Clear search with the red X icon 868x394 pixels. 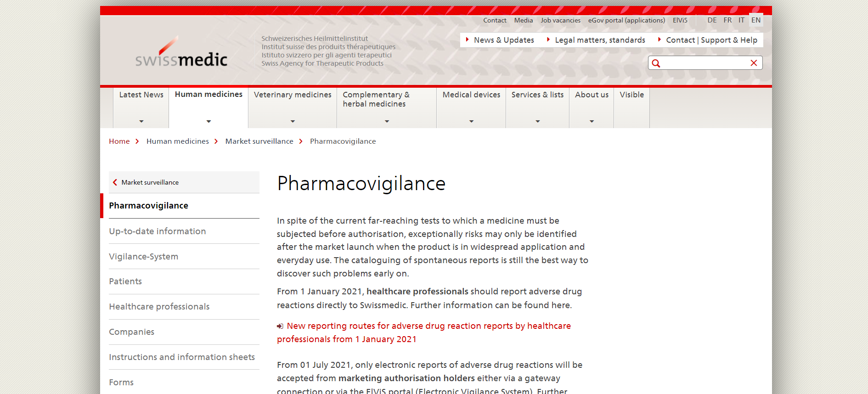point(754,63)
